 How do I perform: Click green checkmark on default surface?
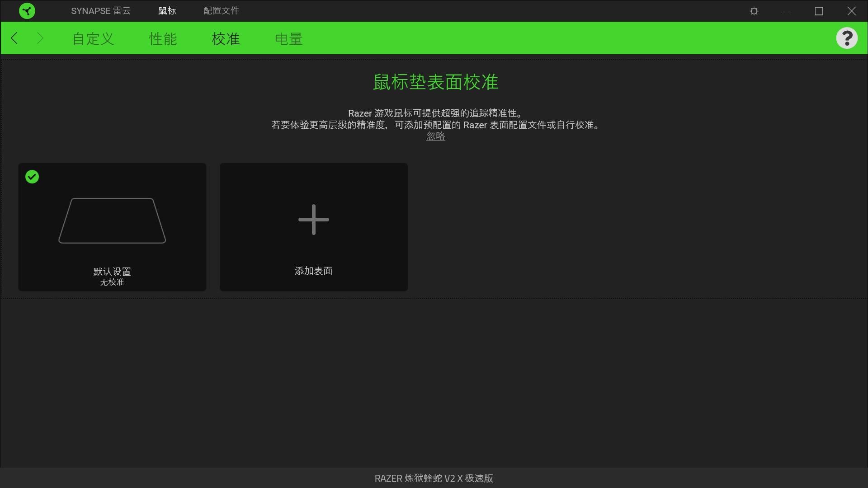(32, 177)
